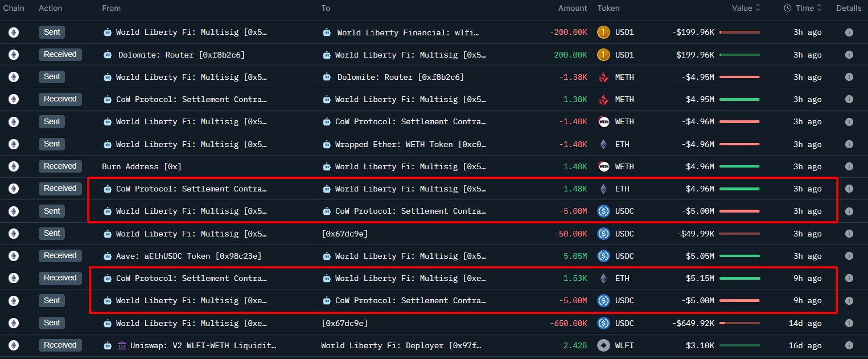Click Ethereum chain icon in 14d ago row

(x=14, y=323)
